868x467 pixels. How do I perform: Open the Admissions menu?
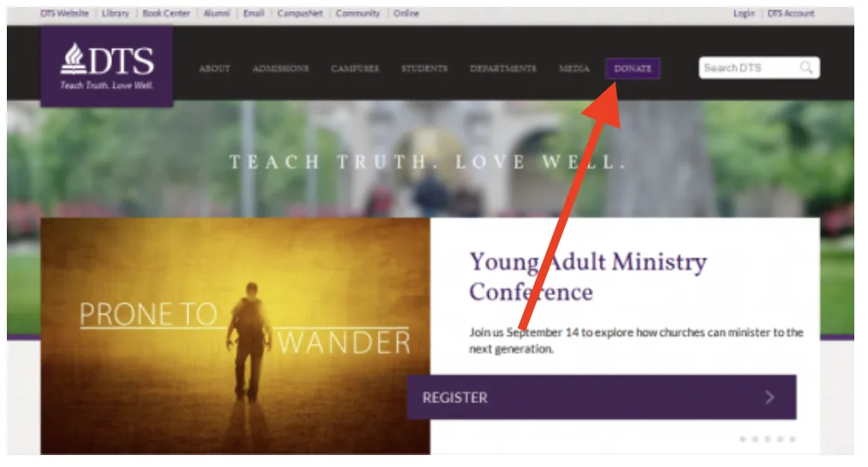tap(281, 68)
